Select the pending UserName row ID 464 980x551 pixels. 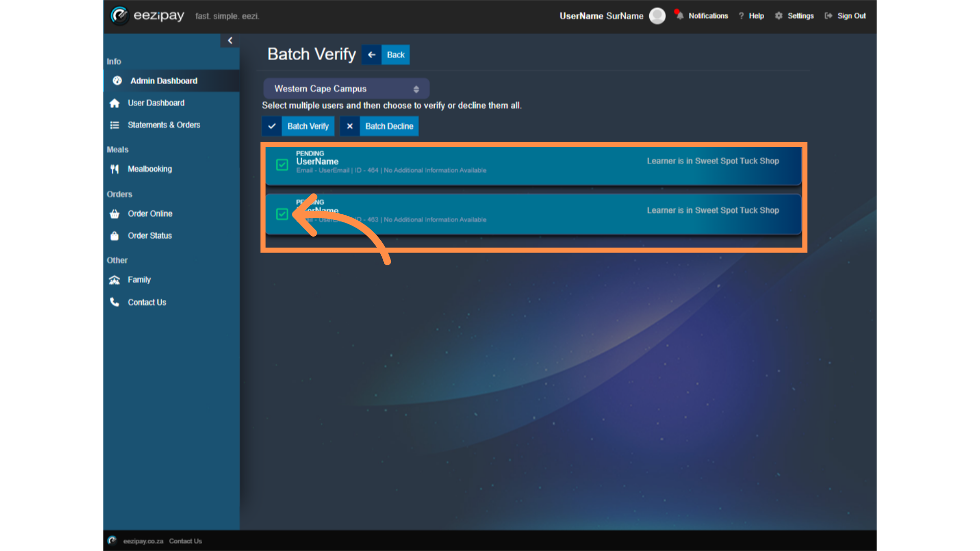coord(533,166)
